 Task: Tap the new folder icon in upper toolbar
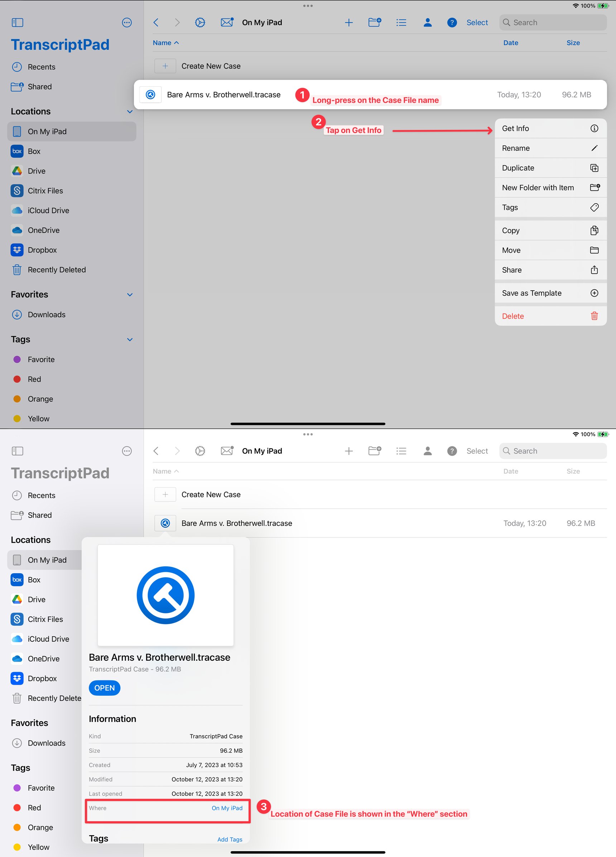(x=374, y=23)
